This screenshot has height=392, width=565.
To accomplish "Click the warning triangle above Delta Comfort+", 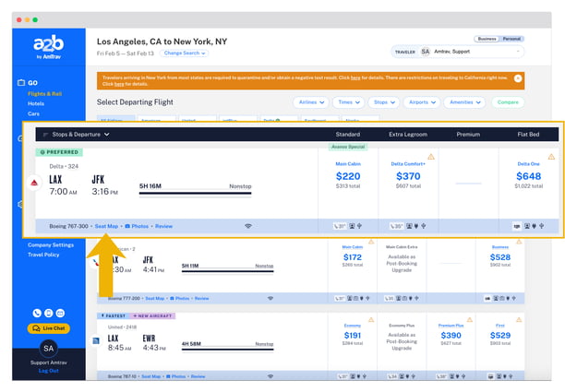I will click(430, 156).
